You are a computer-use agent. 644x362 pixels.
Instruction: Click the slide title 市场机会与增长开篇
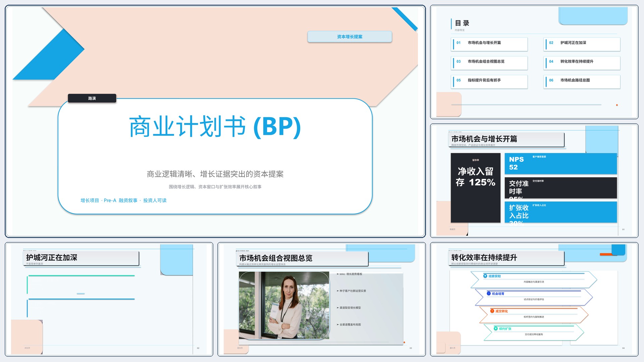[484, 139]
